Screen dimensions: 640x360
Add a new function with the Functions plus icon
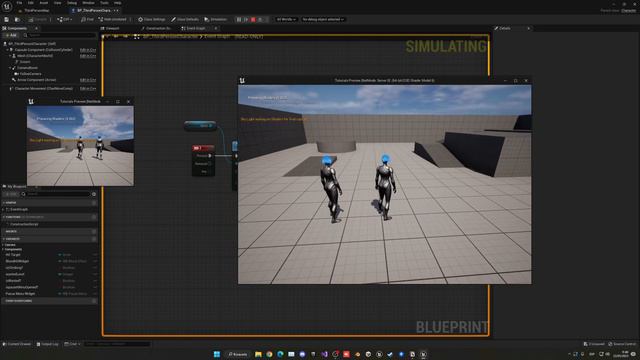pos(94,217)
